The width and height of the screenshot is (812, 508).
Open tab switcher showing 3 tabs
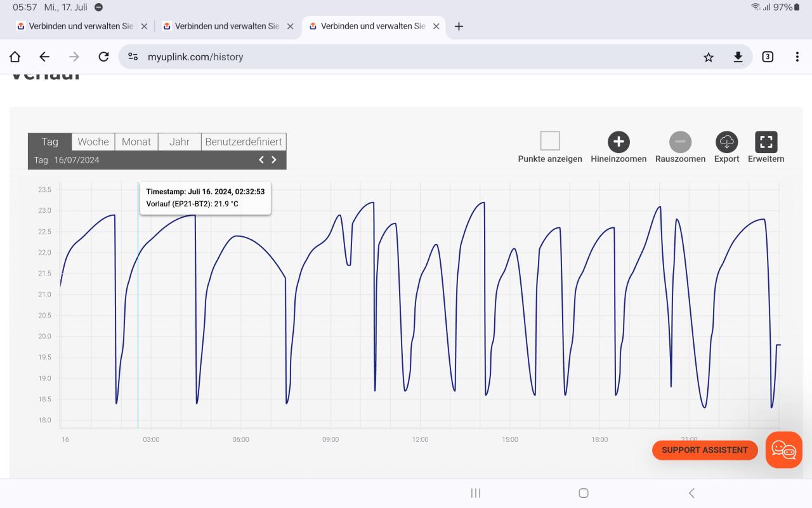click(x=768, y=57)
